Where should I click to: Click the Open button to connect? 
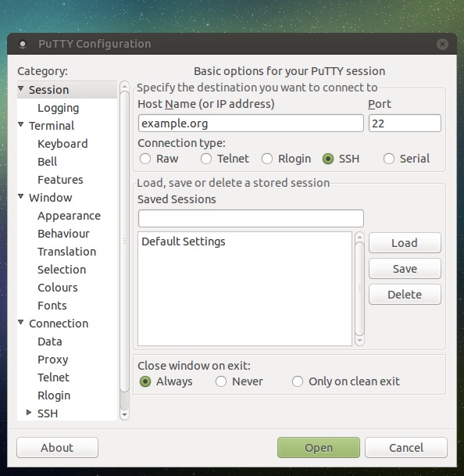(x=319, y=447)
